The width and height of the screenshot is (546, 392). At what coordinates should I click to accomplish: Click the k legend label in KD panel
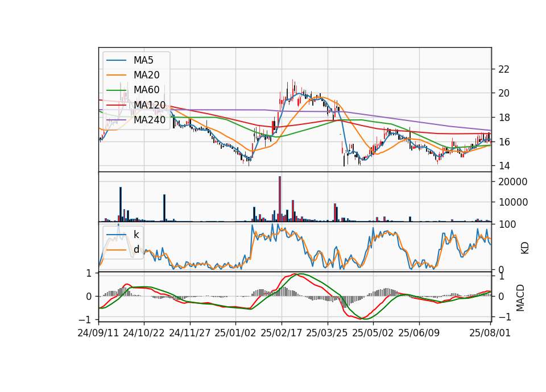point(136,235)
